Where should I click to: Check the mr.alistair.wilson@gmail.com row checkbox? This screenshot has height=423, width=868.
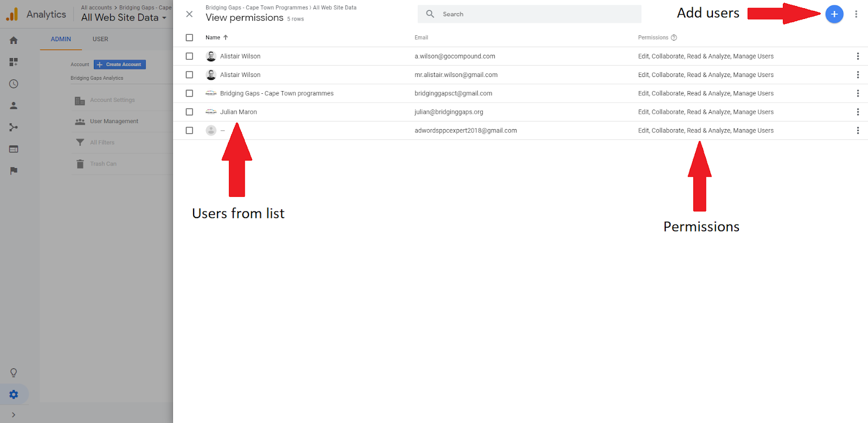189,75
